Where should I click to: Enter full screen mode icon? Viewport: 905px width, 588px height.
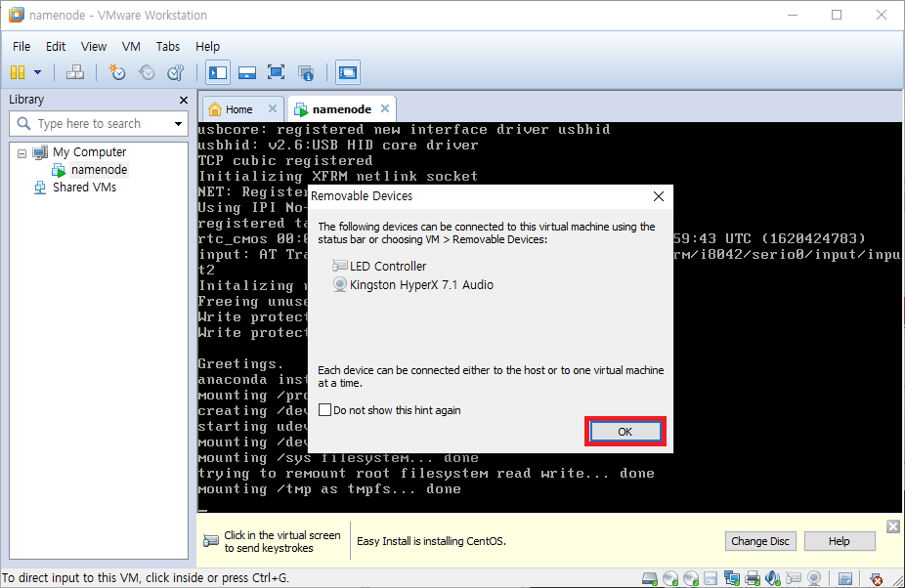(276, 72)
